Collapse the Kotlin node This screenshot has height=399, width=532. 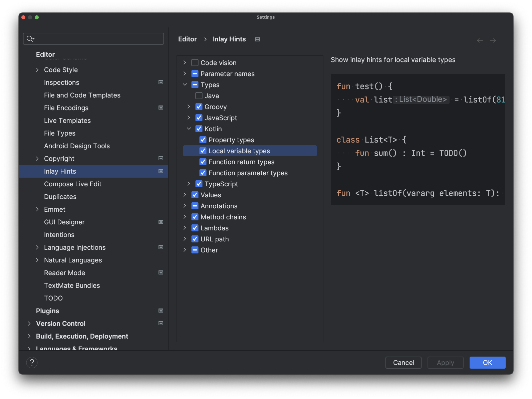point(189,129)
